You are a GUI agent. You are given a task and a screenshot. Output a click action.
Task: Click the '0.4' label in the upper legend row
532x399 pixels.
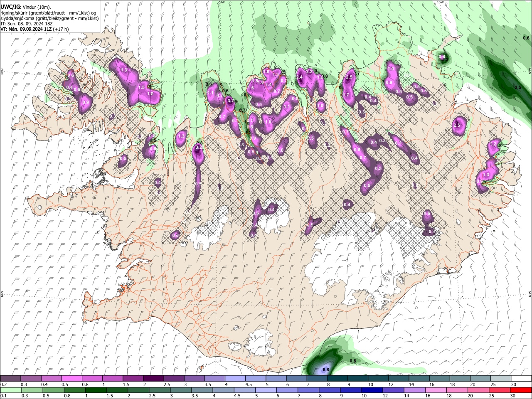(44, 384)
